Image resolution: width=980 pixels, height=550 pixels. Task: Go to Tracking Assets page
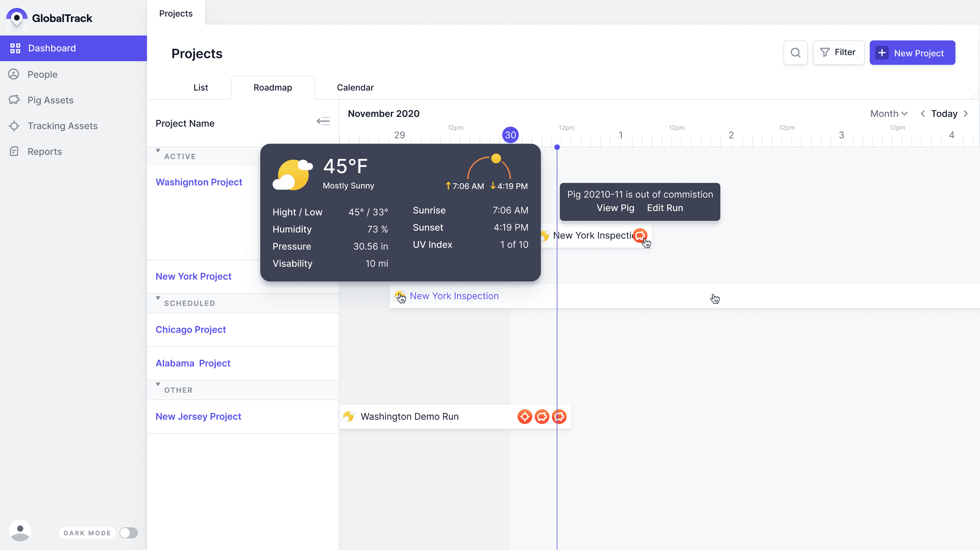tap(62, 126)
